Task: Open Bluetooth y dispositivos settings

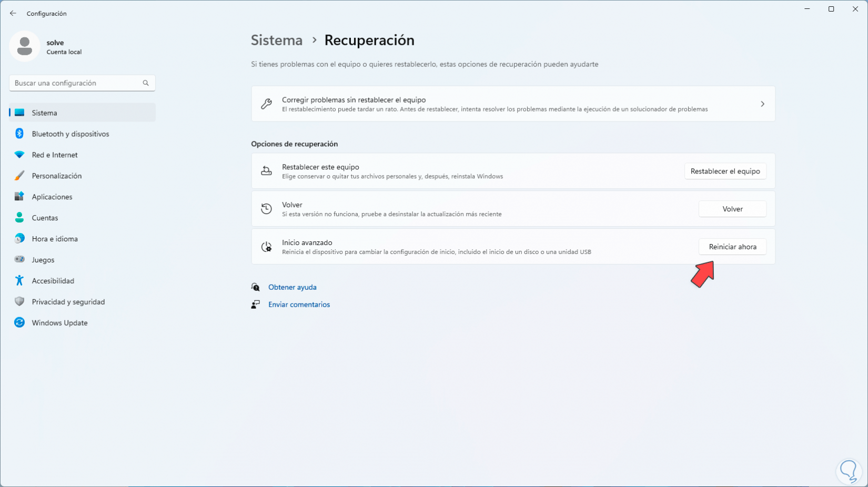Action: (x=82, y=134)
